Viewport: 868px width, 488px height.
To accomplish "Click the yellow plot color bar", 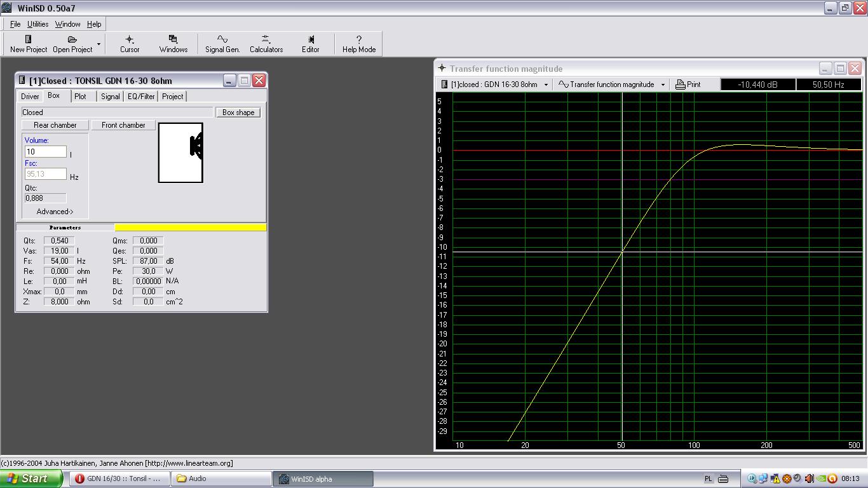I will (x=191, y=227).
